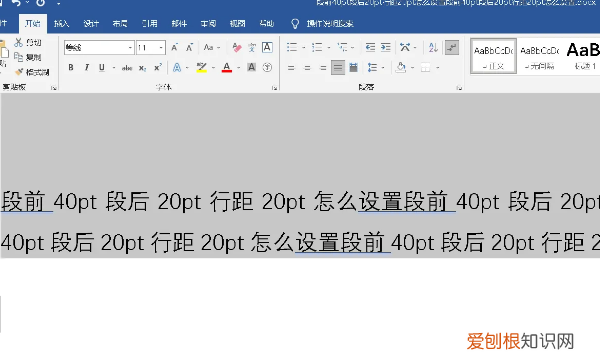600x360 pixels.
Task: Switch to the 审阅 Review tab
Action: pos(208,24)
